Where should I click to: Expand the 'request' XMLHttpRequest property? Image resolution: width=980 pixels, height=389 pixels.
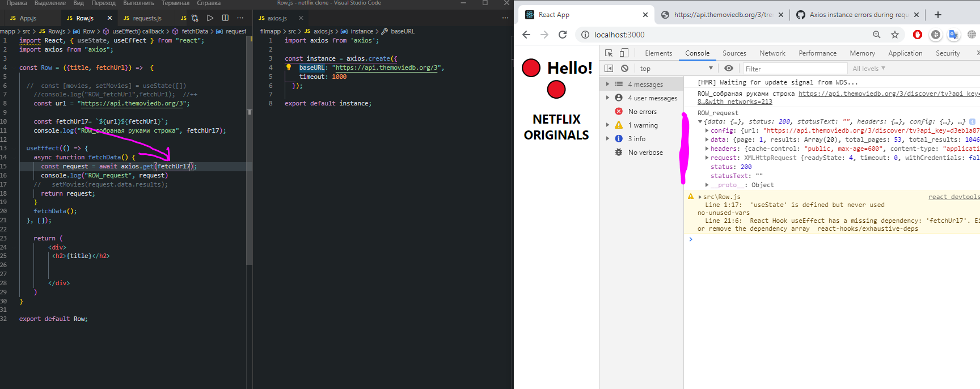tap(707, 158)
